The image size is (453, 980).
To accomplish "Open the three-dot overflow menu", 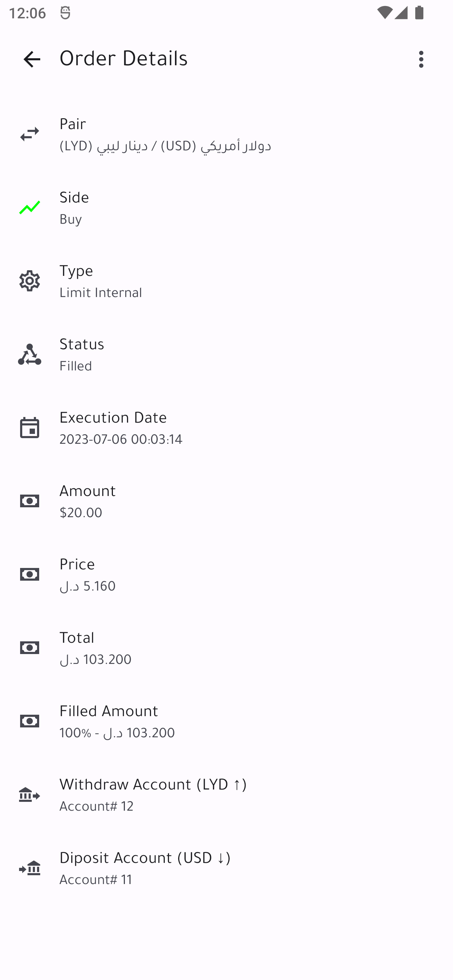I will pyautogui.click(x=421, y=59).
